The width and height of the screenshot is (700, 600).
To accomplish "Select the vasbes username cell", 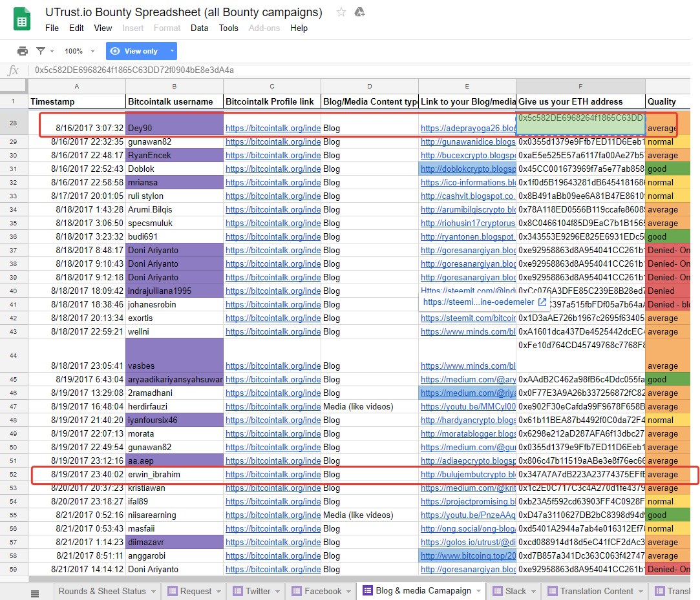I will coord(175,355).
